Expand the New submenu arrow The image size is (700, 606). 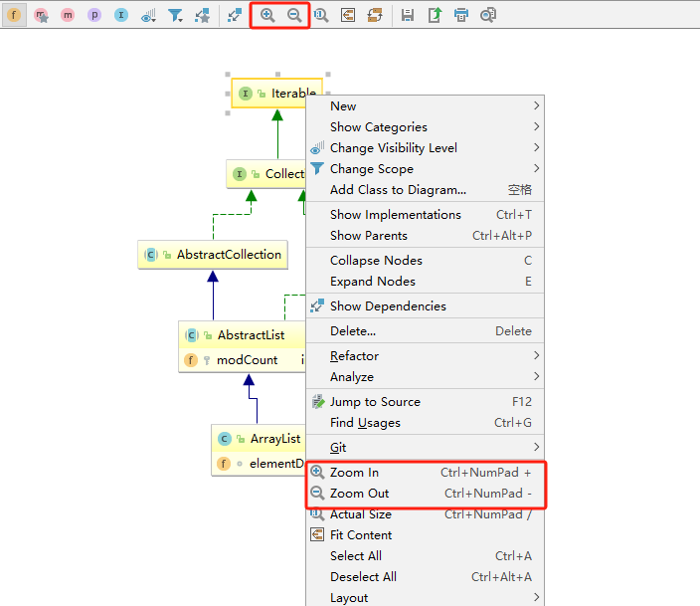click(x=536, y=105)
